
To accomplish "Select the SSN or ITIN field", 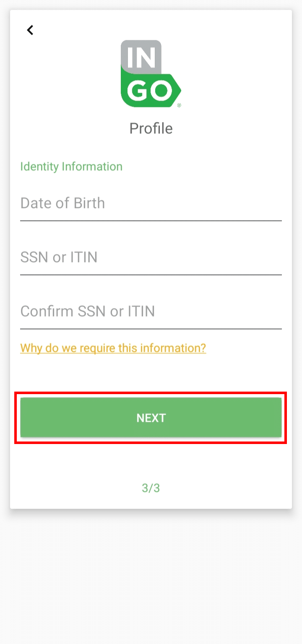I will click(x=151, y=257).
